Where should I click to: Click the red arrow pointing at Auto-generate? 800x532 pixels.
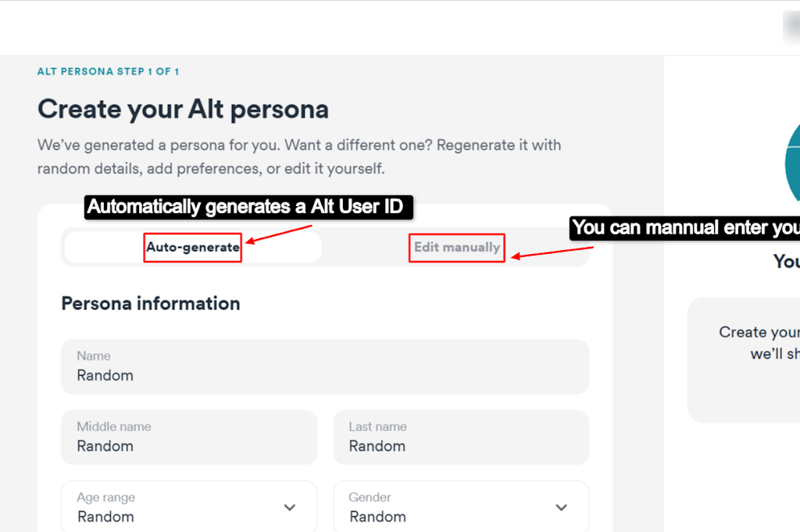pos(279,234)
